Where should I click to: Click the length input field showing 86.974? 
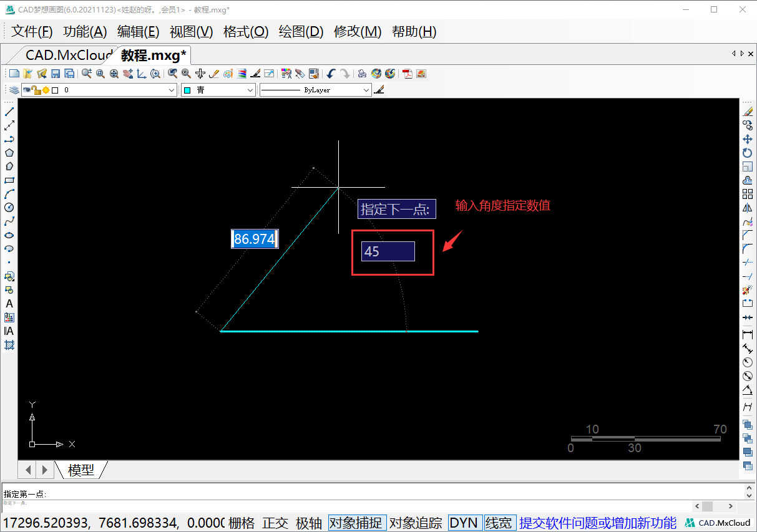pos(255,239)
